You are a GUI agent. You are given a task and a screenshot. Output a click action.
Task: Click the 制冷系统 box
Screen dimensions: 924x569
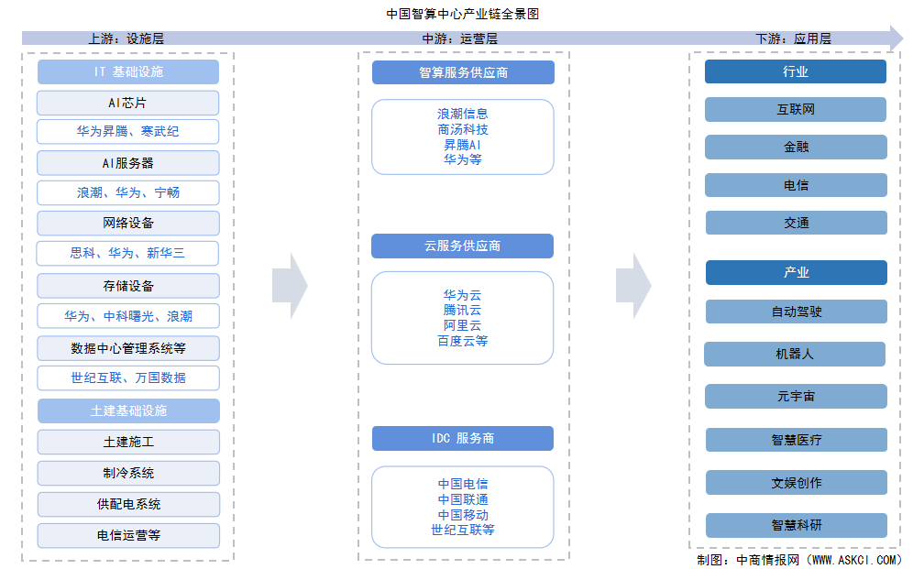(x=128, y=473)
